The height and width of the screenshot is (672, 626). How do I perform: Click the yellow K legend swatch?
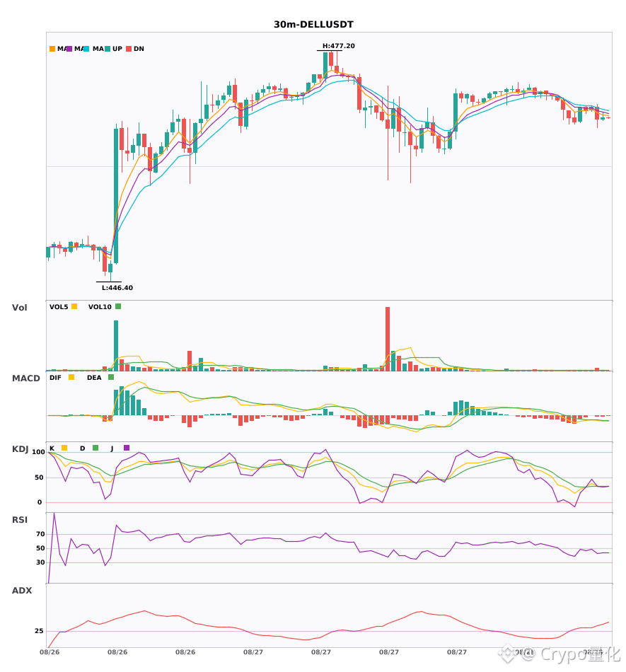coord(64,448)
